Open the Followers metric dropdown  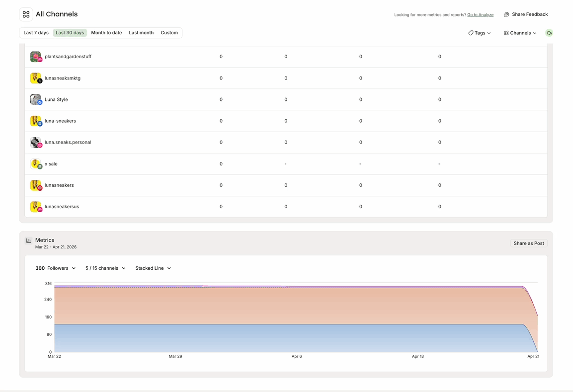click(56, 268)
